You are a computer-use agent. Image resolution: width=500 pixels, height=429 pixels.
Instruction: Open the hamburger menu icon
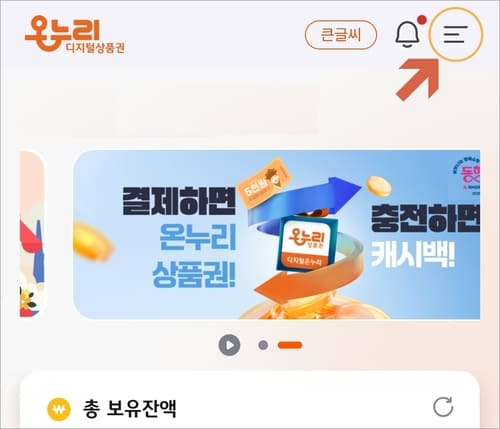456,34
